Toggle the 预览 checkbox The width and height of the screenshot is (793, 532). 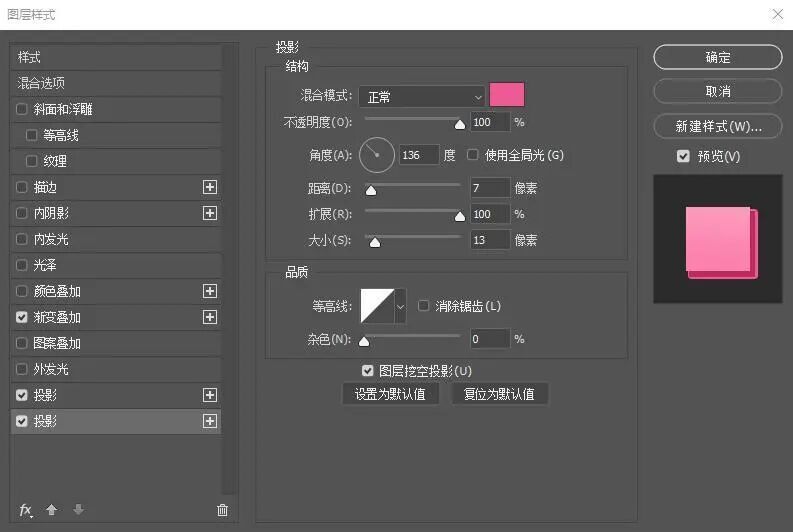click(683, 156)
